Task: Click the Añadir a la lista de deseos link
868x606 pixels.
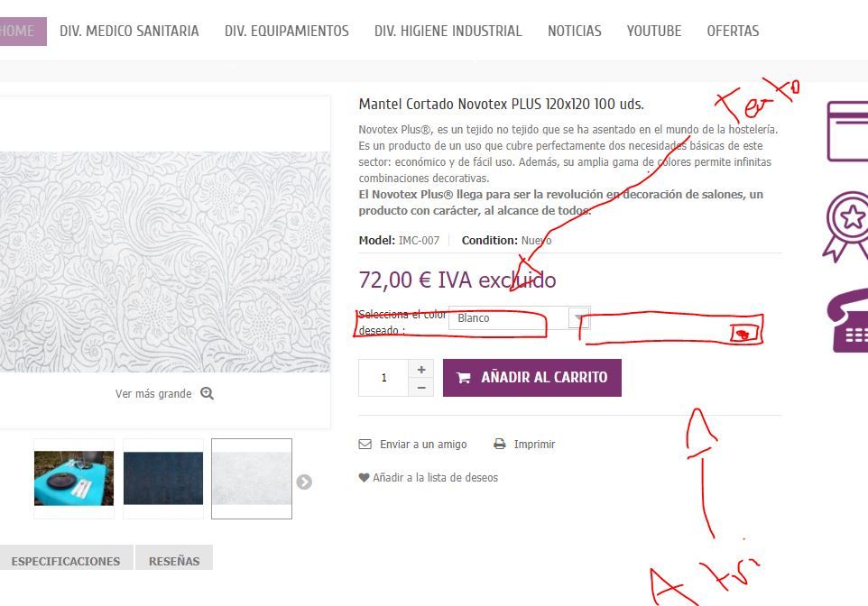Action: [x=435, y=478]
